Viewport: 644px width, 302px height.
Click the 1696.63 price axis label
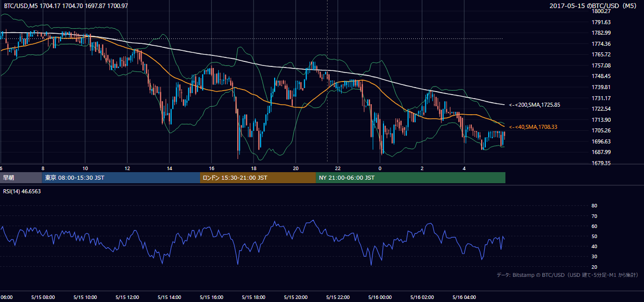601,141
